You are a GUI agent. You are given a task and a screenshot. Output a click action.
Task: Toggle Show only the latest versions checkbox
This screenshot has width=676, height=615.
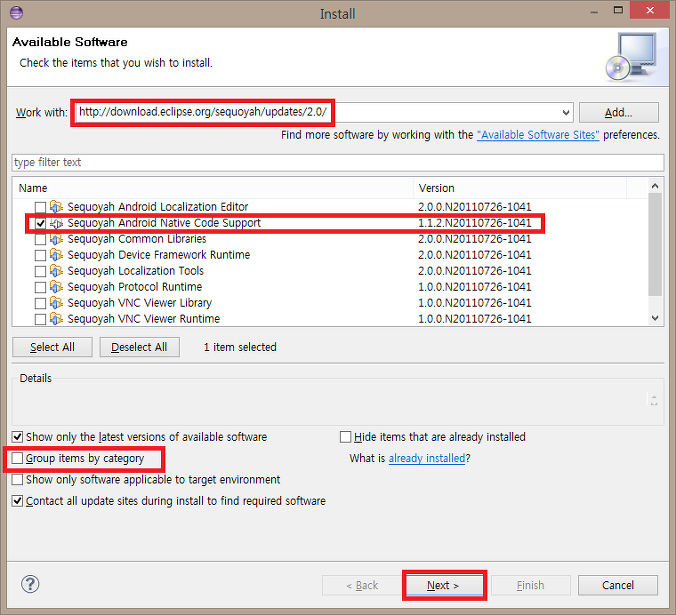17,437
